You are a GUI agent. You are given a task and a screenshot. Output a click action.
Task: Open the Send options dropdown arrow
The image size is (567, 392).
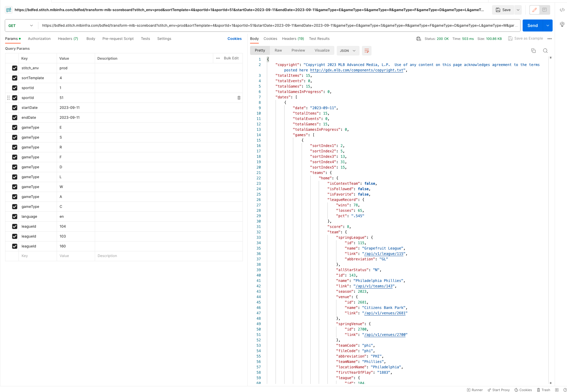(x=548, y=25)
